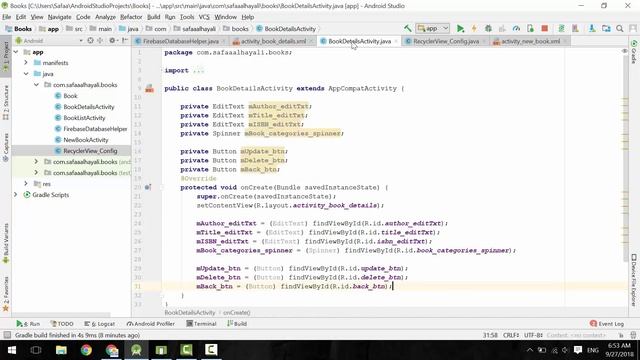640x360 pixels.
Task: Open the Refactor menu
Action: click(131, 17)
